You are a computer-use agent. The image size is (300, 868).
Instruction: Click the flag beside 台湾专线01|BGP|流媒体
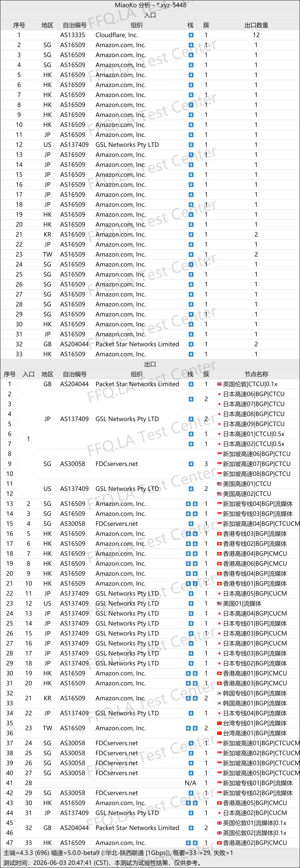click(219, 723)
